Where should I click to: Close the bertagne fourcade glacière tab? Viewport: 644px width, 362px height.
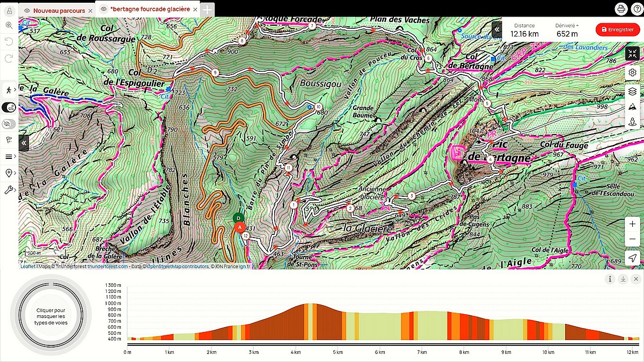(x=195, y=10)
